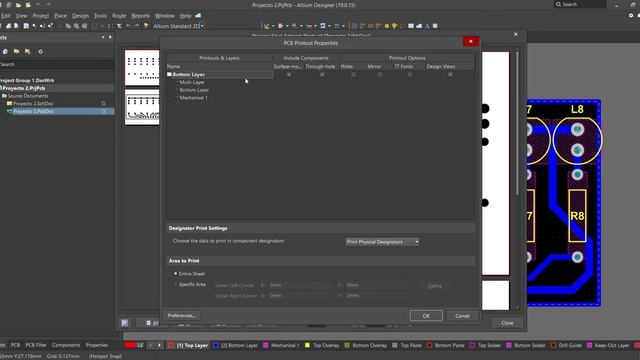Open the PCB Filter panel tab
This screenshot has height=360, width=640.
pyautogui.click(x=36, y=345)
